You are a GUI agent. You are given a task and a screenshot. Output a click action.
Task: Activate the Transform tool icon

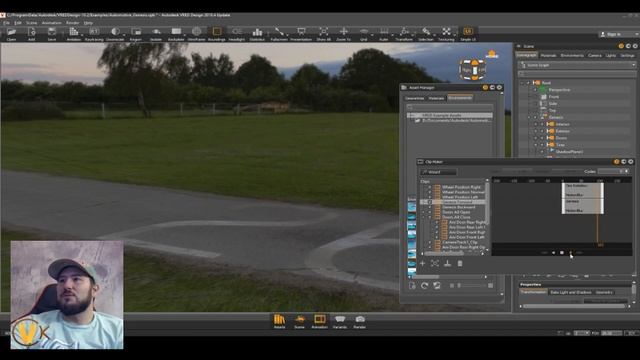[x=404, y=32]
